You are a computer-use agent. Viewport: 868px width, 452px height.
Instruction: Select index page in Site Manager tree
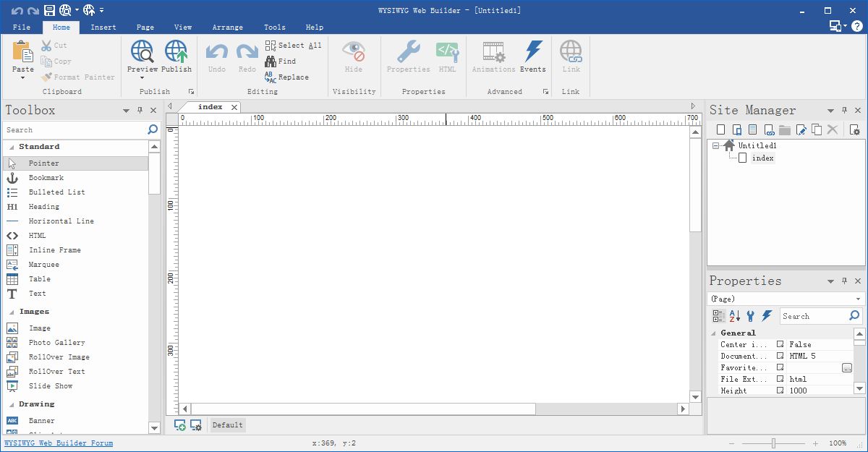pos(763,158)
